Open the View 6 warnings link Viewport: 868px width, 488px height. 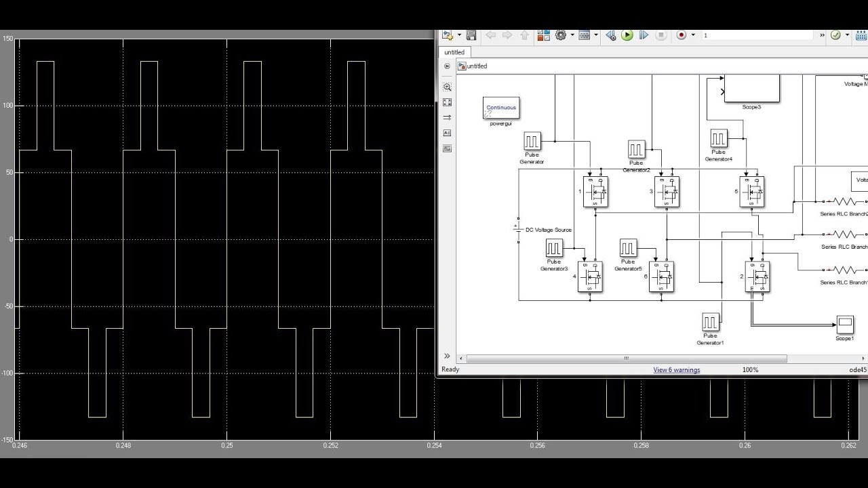click(x=676, y=370)
